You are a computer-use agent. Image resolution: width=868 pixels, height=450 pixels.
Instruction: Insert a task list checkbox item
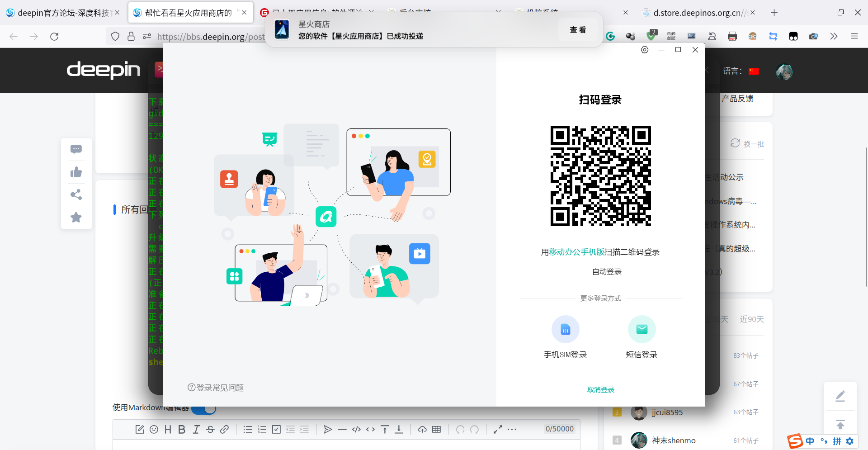click(x=276, y=429)
